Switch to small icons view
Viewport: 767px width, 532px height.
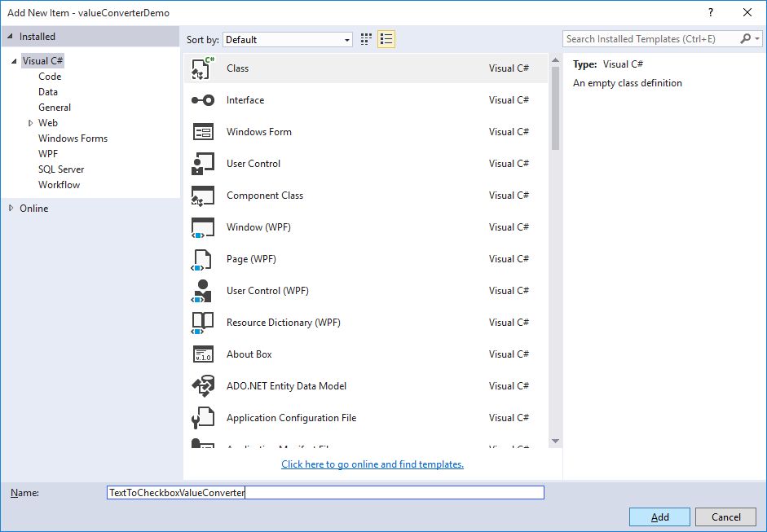366,39
